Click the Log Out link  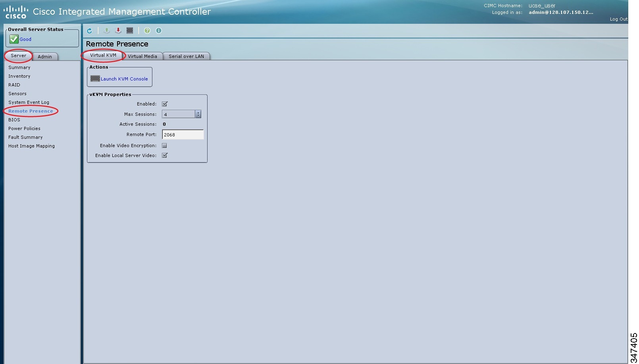(x=618, y=19)
